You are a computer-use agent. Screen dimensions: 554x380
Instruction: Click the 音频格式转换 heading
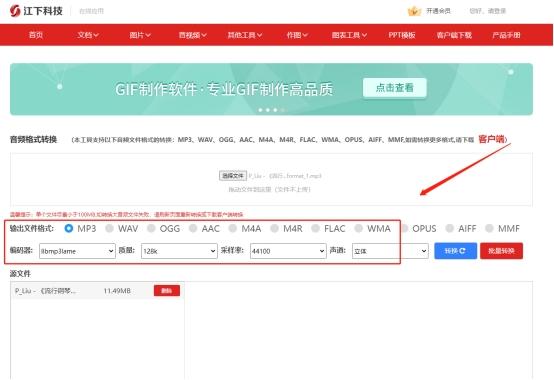(x=33, y=139)
